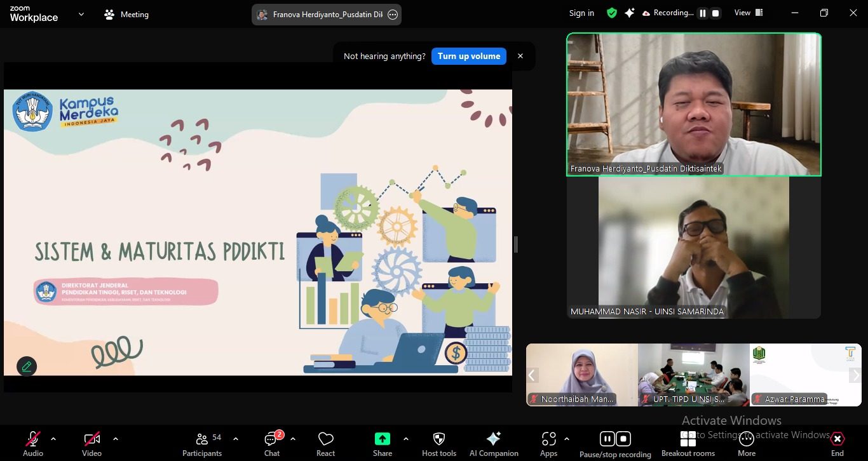Viewport: 868px width, 461px height.
Task: Expand the Chat options arrow
Action: (x=292, y=439)
